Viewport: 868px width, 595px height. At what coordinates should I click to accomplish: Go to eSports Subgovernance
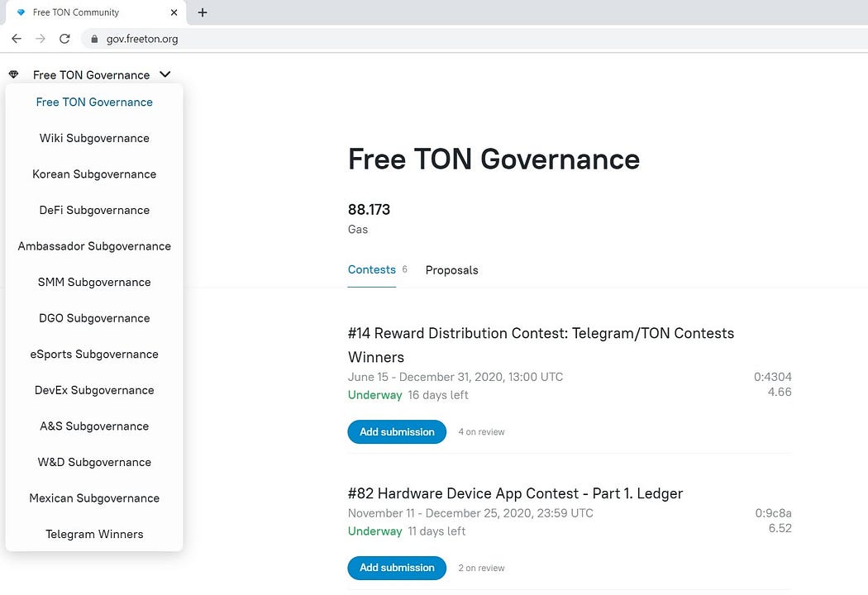tap(94, 355)
